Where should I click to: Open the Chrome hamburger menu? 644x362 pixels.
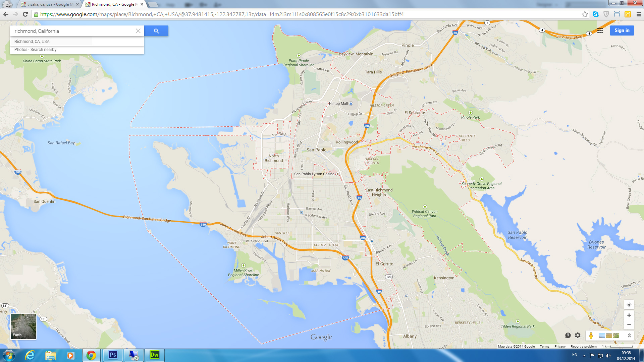tap(639, 14)
